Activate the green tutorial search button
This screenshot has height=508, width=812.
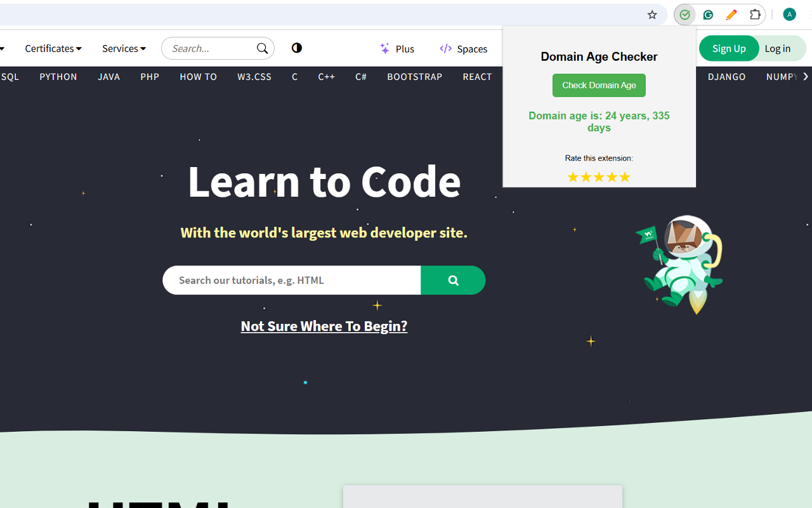pos(453,280)
